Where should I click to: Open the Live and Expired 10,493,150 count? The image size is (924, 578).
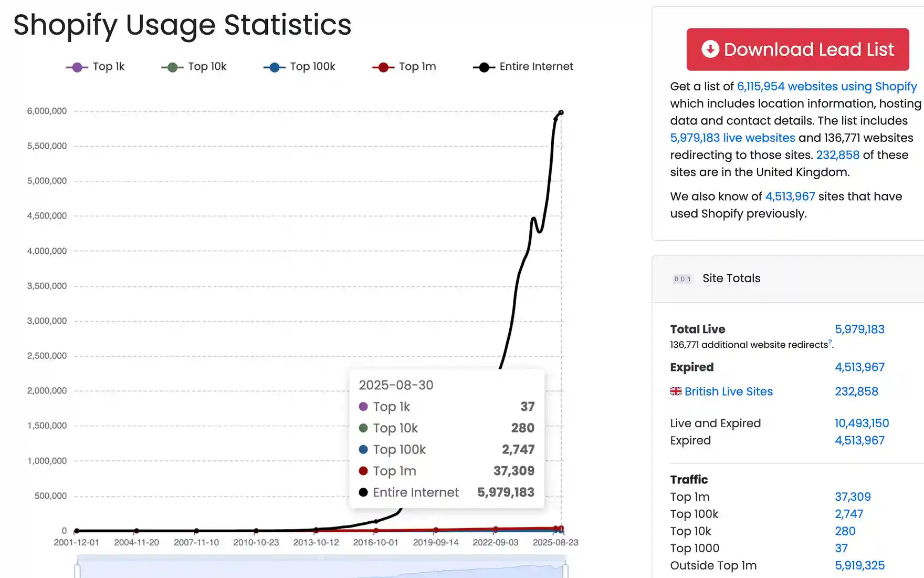862,424
